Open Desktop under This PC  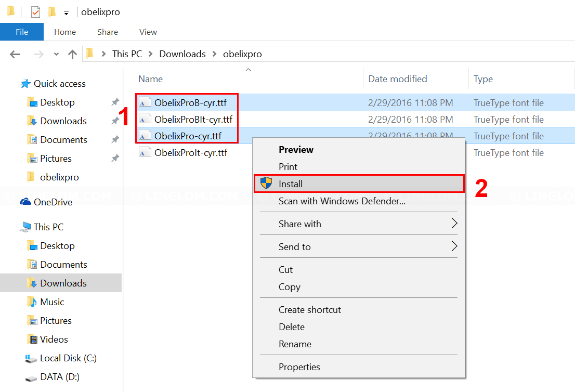57,246
